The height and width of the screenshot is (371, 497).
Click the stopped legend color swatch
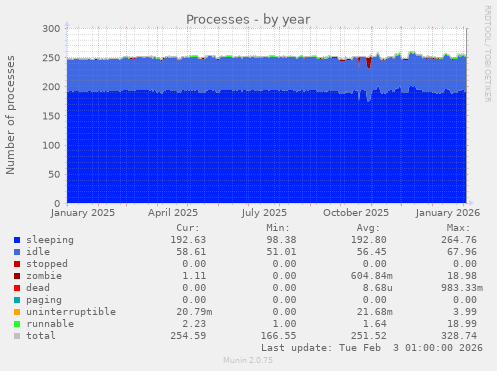pos(17,264)
